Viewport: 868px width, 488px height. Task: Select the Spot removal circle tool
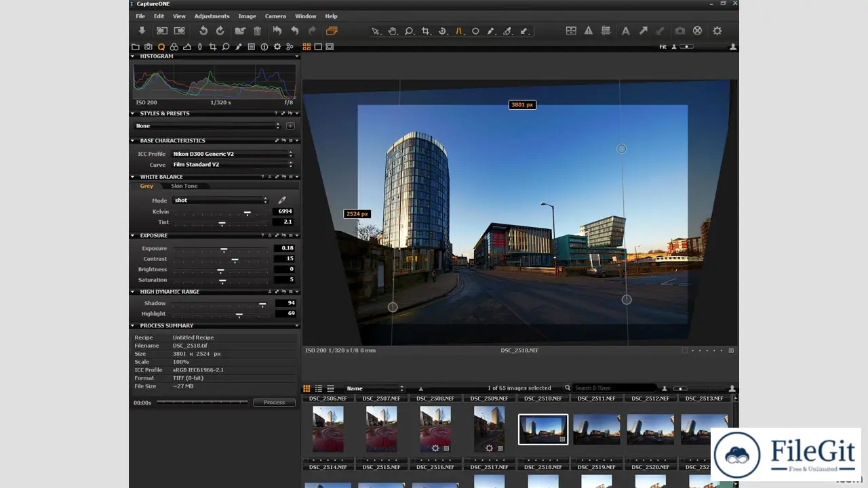[475, 31]
